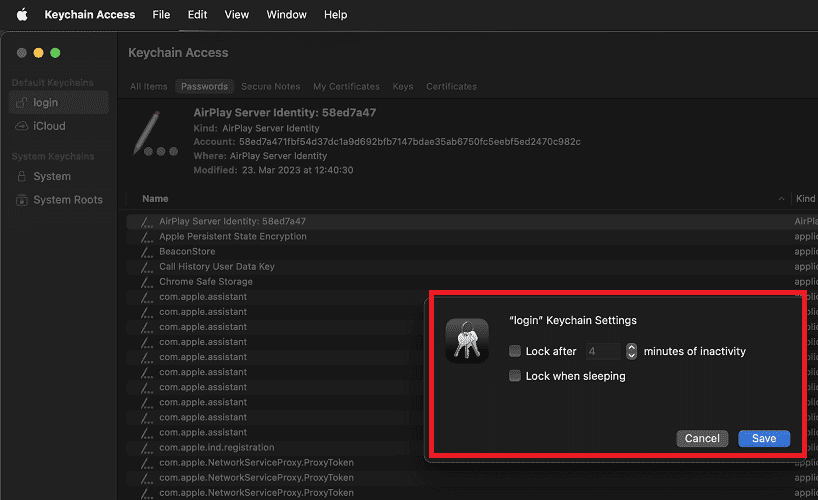
Task: Select the login keychain lock icon
Action: pos(22,103)
